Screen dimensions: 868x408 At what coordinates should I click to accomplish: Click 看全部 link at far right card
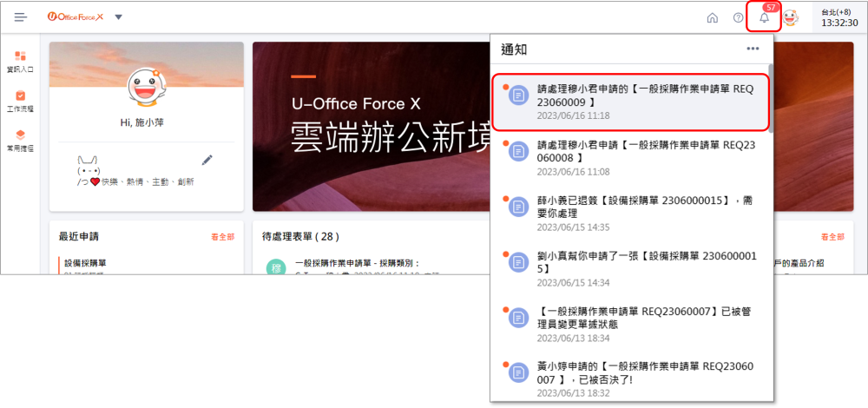(832, 237)
